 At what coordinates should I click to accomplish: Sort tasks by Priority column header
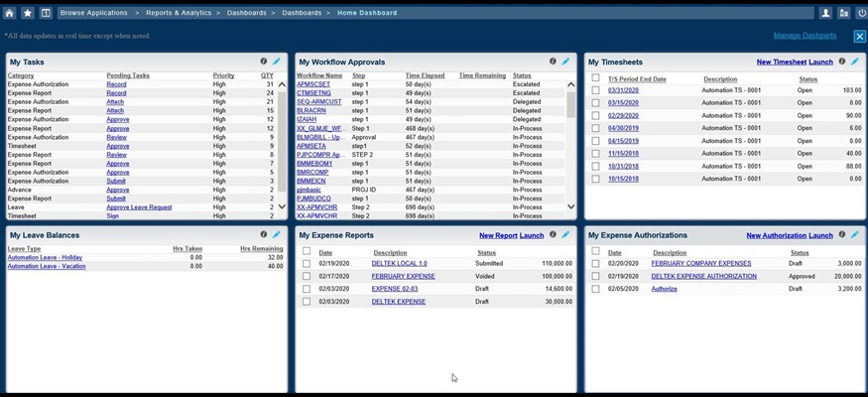(x=223, y=75)
